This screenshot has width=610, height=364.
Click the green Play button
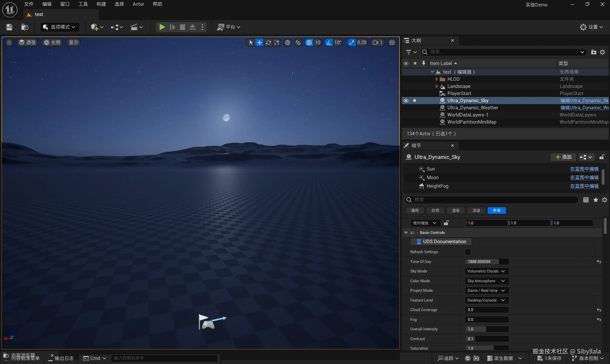tap(162, 27)
